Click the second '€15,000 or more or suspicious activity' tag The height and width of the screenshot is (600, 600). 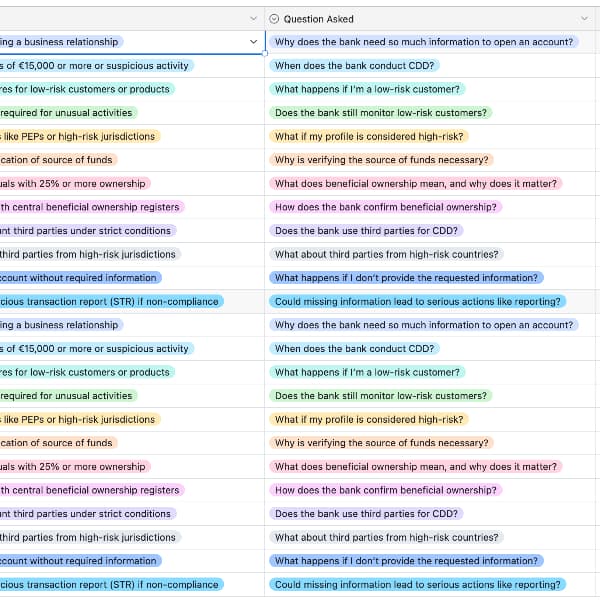tap(97, 349)
